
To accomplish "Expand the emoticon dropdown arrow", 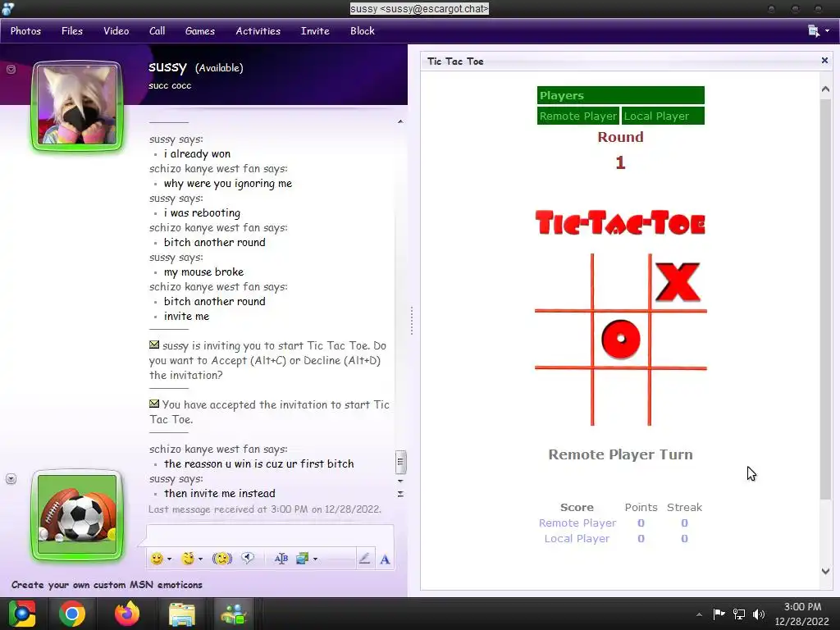I will point(169,559).
